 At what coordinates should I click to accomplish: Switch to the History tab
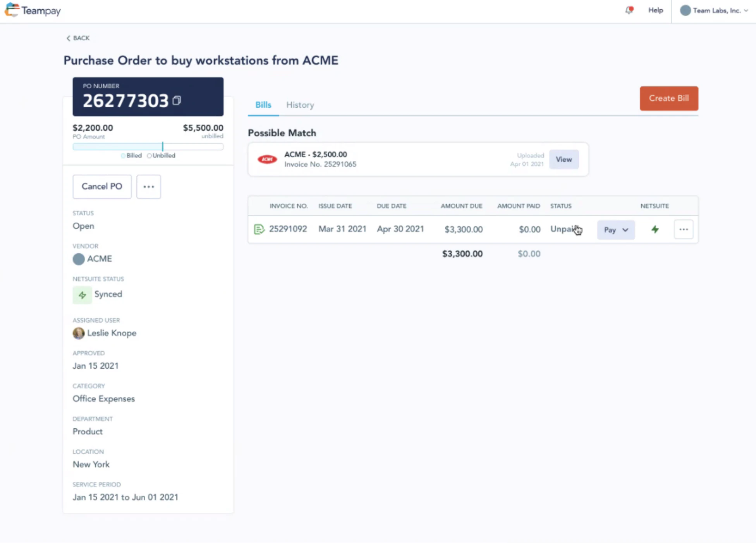click(300, 105)
